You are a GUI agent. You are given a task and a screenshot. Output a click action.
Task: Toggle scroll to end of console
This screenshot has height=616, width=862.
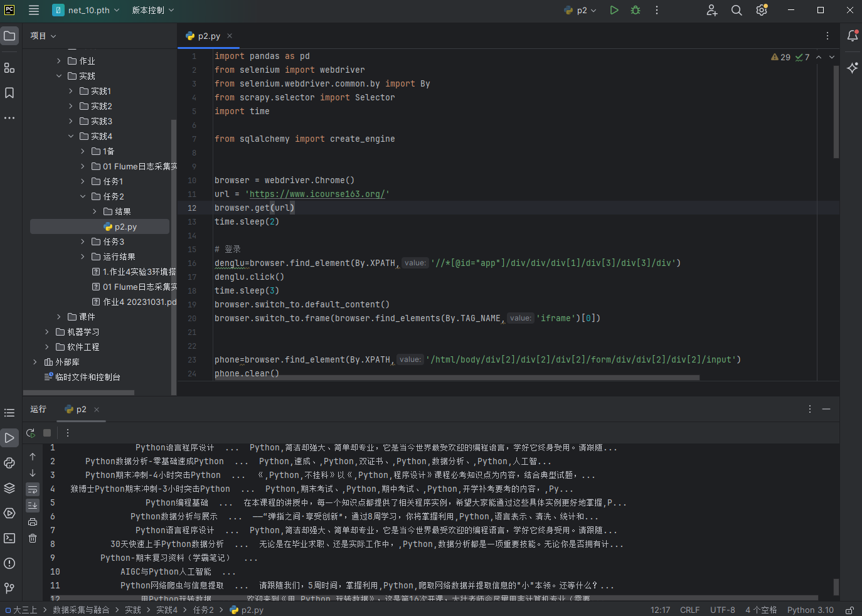click(33, 506)
